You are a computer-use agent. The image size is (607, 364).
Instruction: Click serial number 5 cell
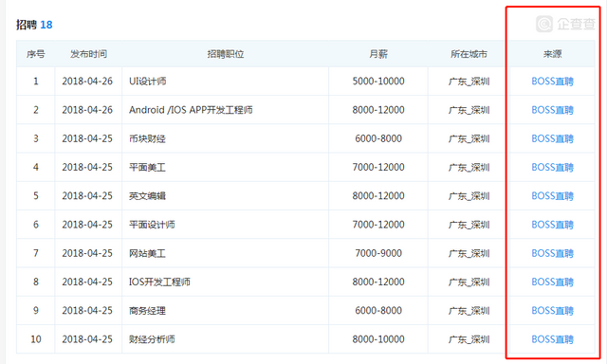(36, 195)
